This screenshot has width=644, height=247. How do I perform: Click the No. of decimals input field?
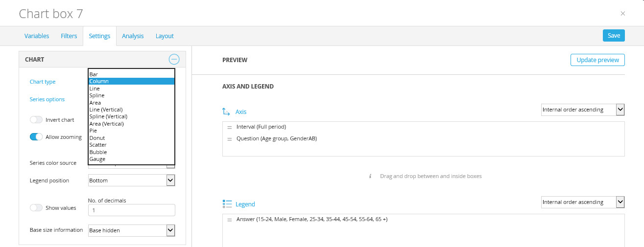[131, 210]
